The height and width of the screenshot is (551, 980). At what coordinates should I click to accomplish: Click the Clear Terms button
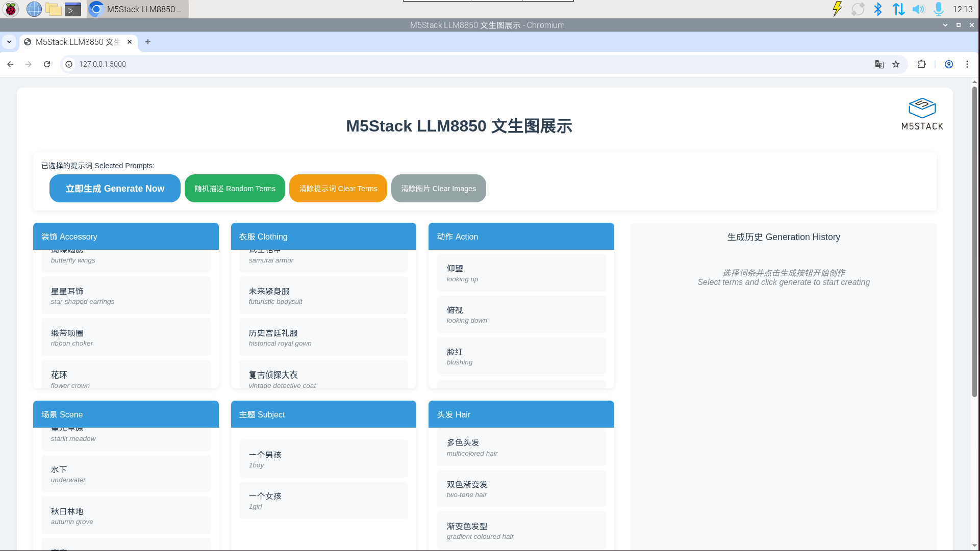[338, 189]
